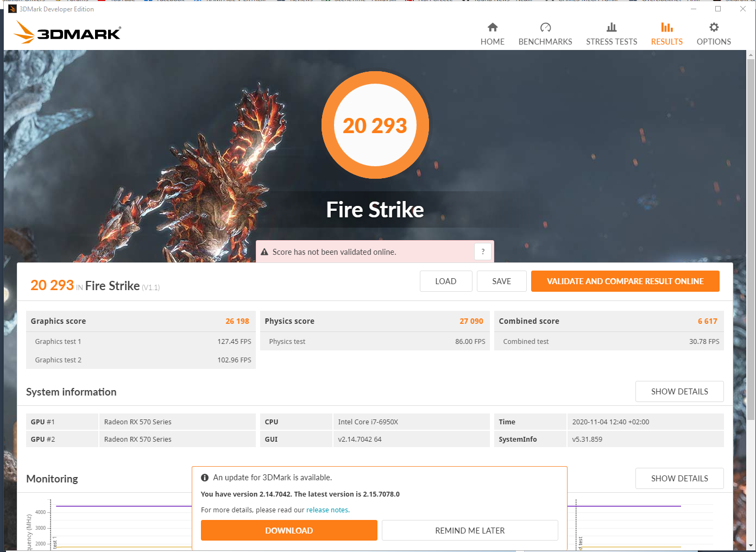Viewport: 756px width, 552px height.
Task: Click Graphics test 2 row 102.96 FPS
Action: tap(141, 360)
